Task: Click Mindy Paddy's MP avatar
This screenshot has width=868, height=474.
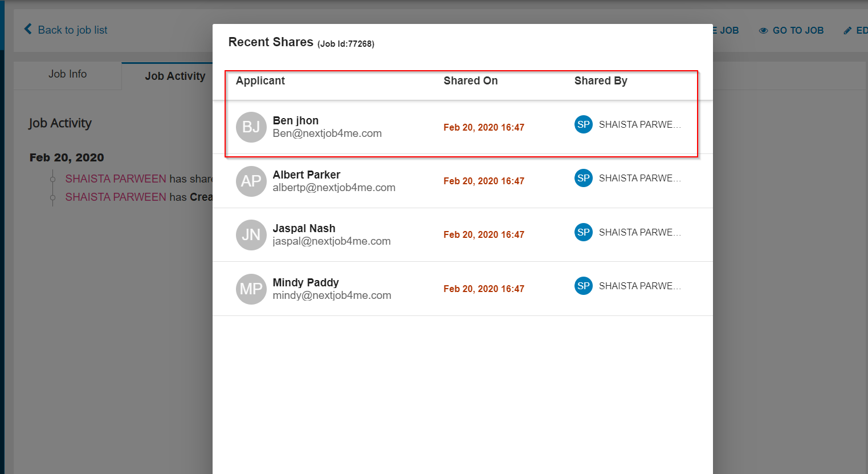Action: click(251, 289)
